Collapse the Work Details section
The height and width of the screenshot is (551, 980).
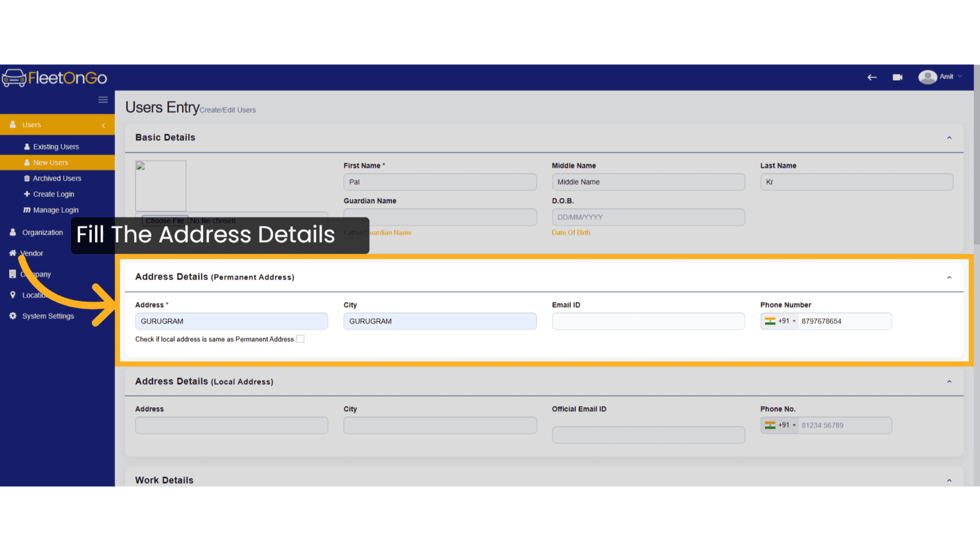(x=949, y=481)
